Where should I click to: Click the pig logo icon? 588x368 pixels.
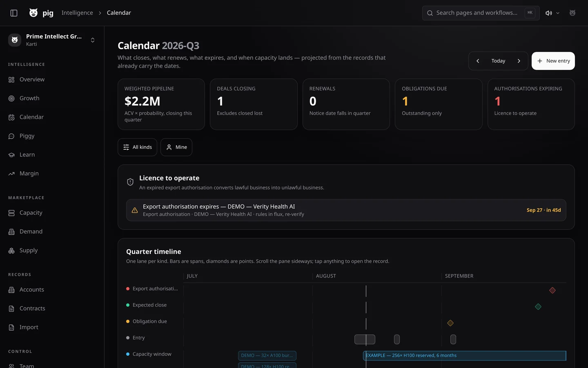tap(33, 13)
